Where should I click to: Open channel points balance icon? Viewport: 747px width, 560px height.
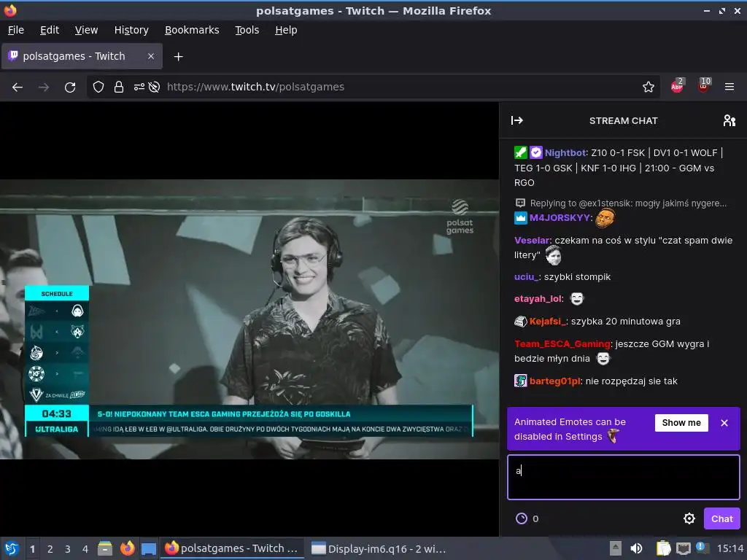[x=522, y=518]
